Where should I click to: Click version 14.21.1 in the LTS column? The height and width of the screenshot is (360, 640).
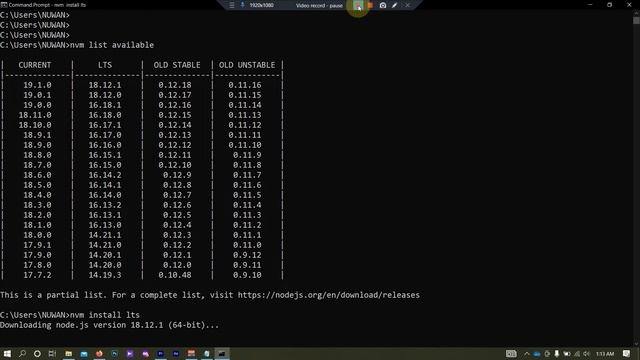pyautogui.click(x=105, y=235)
